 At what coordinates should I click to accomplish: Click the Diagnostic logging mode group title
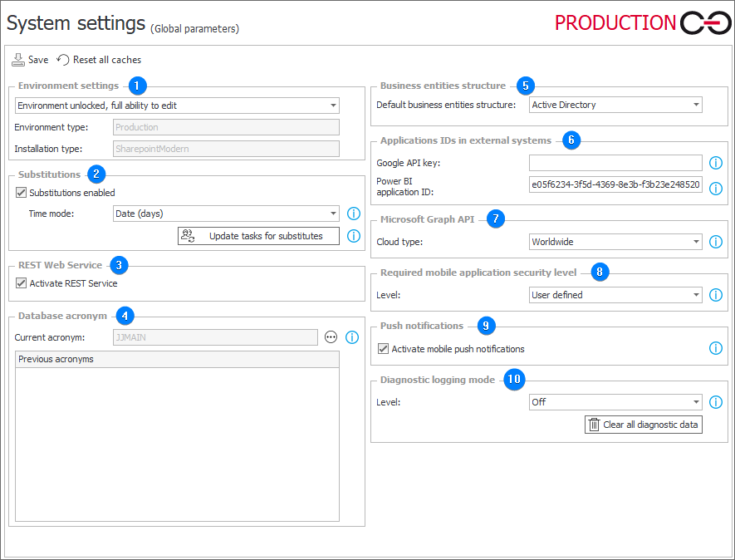point(438,380)
